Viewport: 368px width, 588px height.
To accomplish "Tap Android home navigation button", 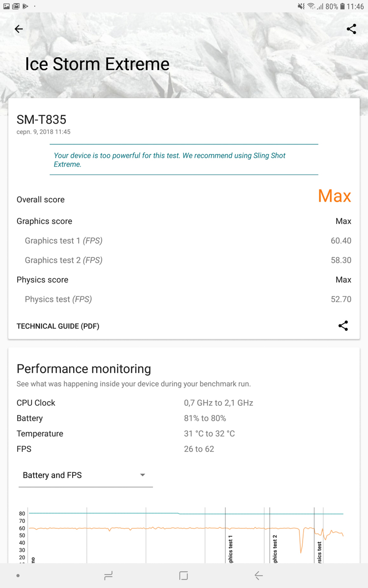I will coord(184,576).
